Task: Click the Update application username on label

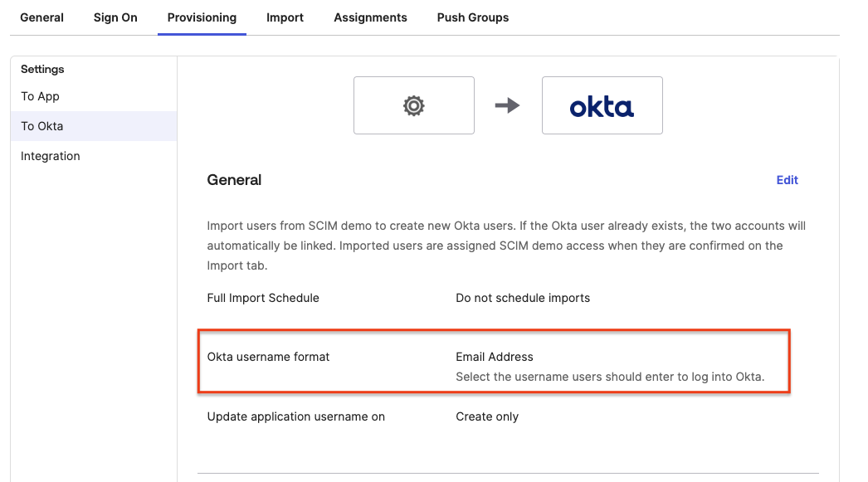Action: pyautogui.click(x=295, y=416)
